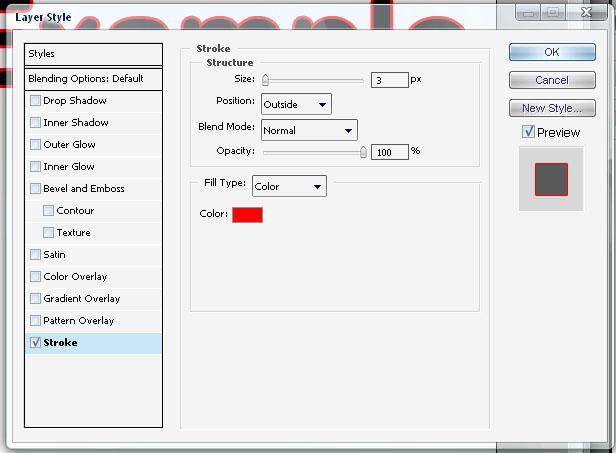Select the Contour label text
The width and height of the screenshot is (616, 453).
point(75,211)
